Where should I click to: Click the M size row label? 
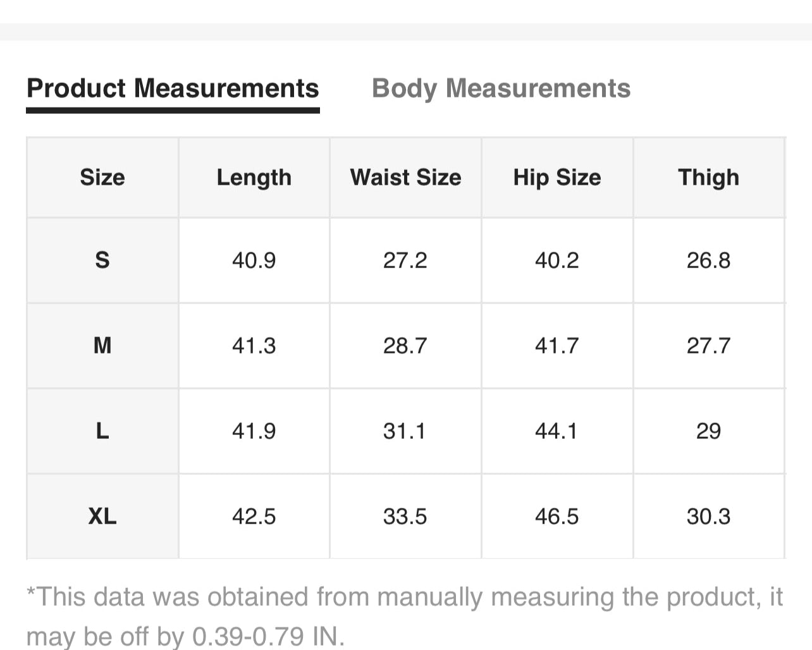(x=102, y=345)
